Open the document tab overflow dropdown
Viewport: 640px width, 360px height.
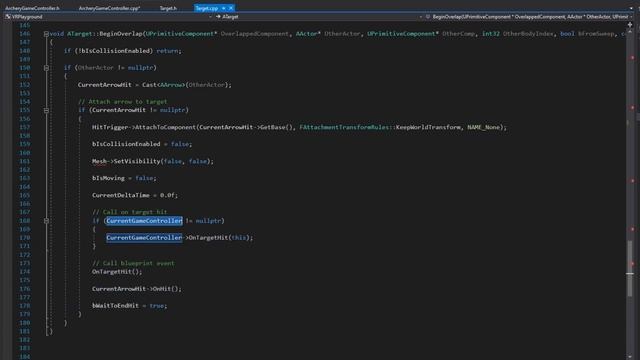(631, 8)
